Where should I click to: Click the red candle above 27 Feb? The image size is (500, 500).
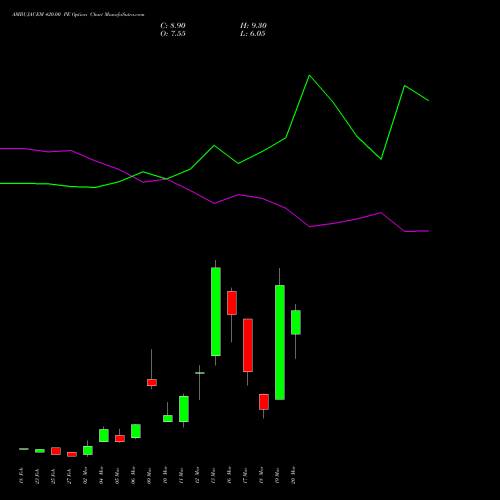click(x=72, y=454)
